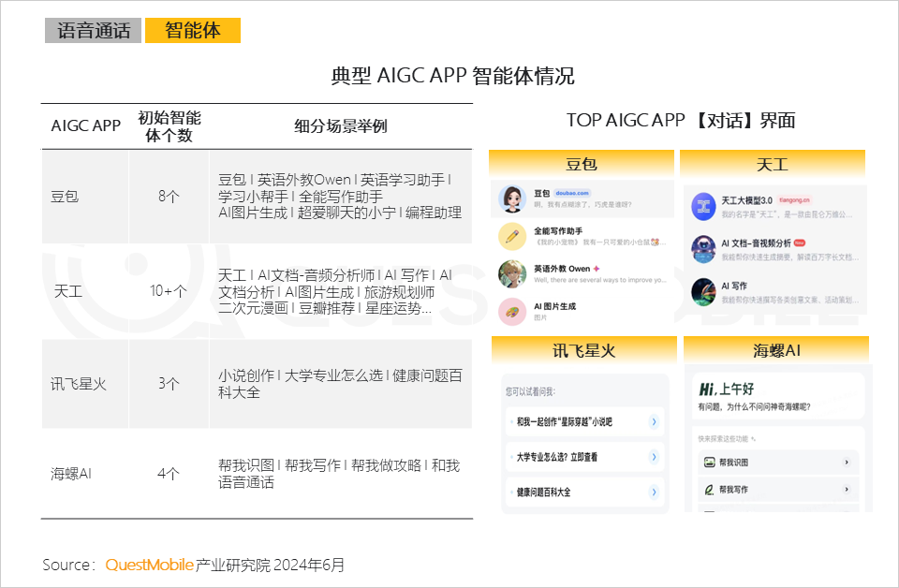Screen dimensions: 899x588
Task: Click the 10+个 count cell
Action: pyautogui.click(x=169, y=291)
